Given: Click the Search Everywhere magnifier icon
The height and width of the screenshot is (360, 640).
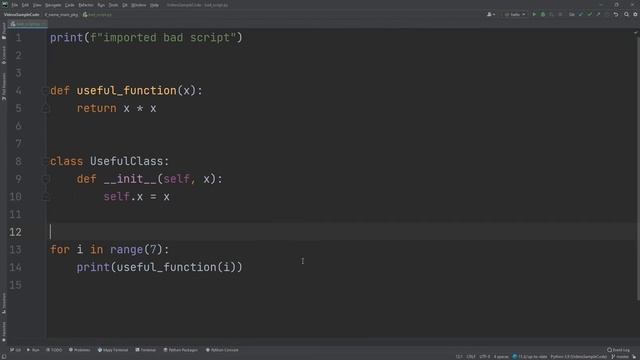Looking at the screenshot, I should click(x=626, y=15).
